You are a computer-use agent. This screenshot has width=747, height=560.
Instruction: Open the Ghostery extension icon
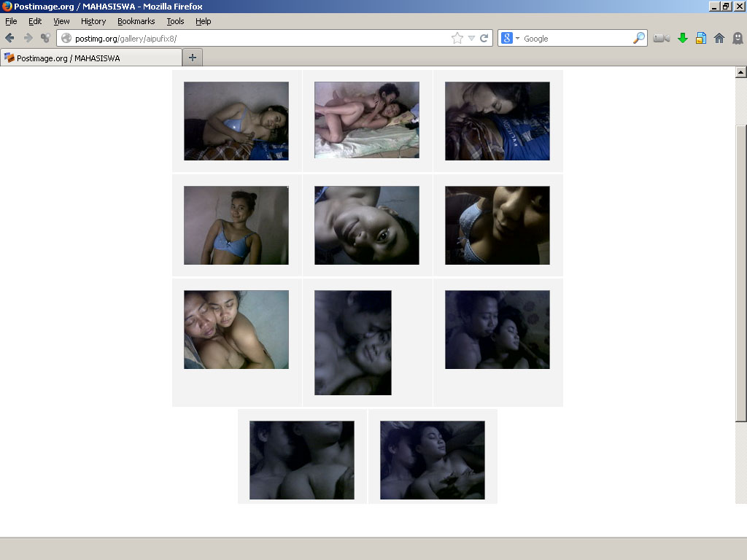(x=737, y=38)
